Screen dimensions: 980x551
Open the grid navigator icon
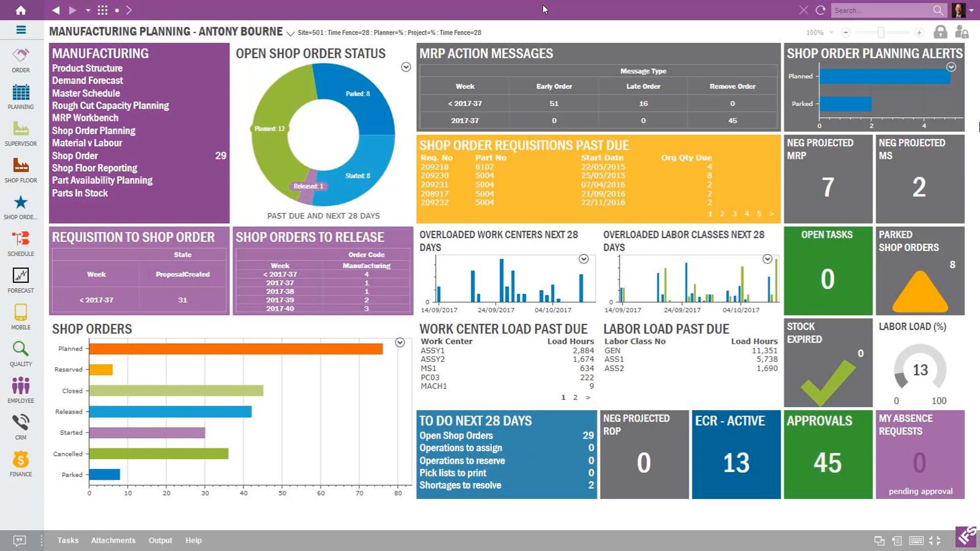tap(103, 10)
